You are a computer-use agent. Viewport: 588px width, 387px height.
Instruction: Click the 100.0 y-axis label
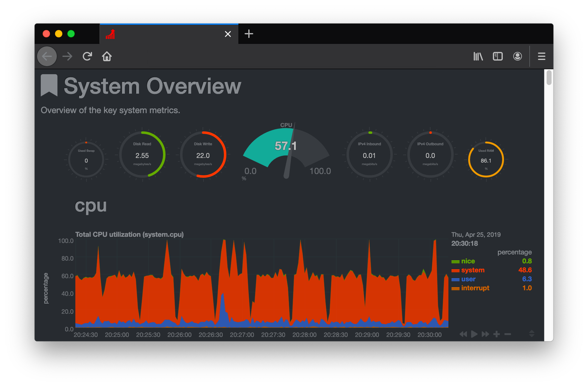(66, 241)
